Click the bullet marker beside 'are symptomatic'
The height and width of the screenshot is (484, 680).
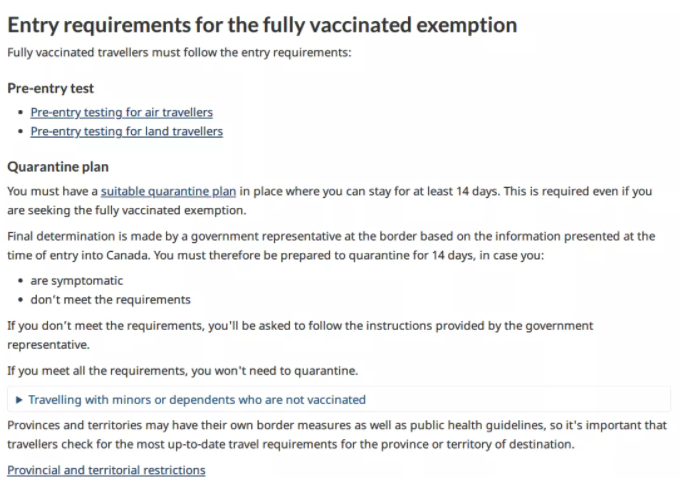[x=20, y=282]
